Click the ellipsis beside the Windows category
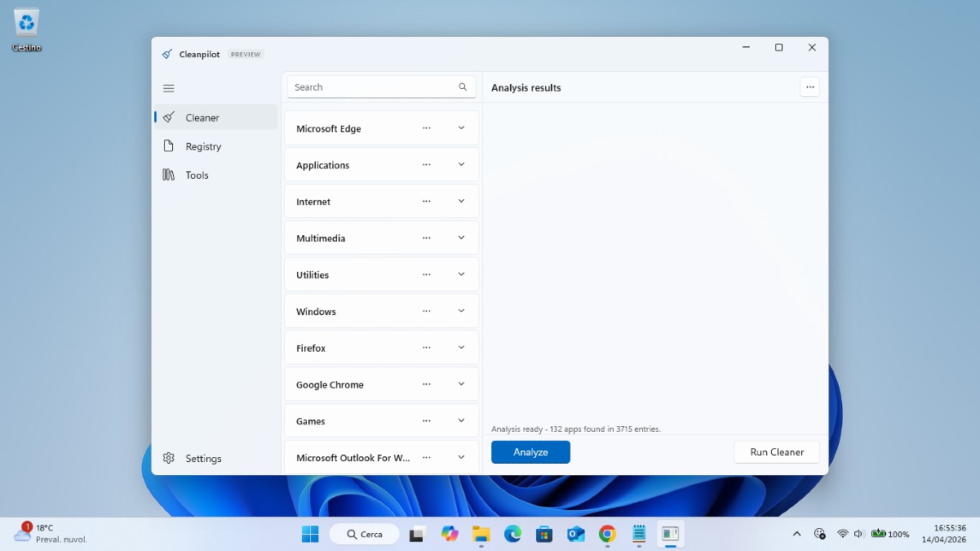 426,311
